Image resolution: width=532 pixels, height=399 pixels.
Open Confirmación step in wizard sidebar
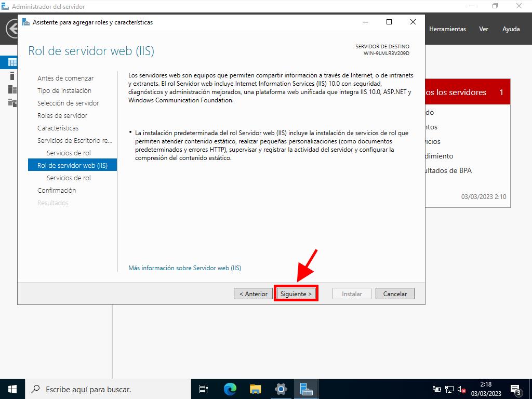pyautogui.click(x=57, y=190)
